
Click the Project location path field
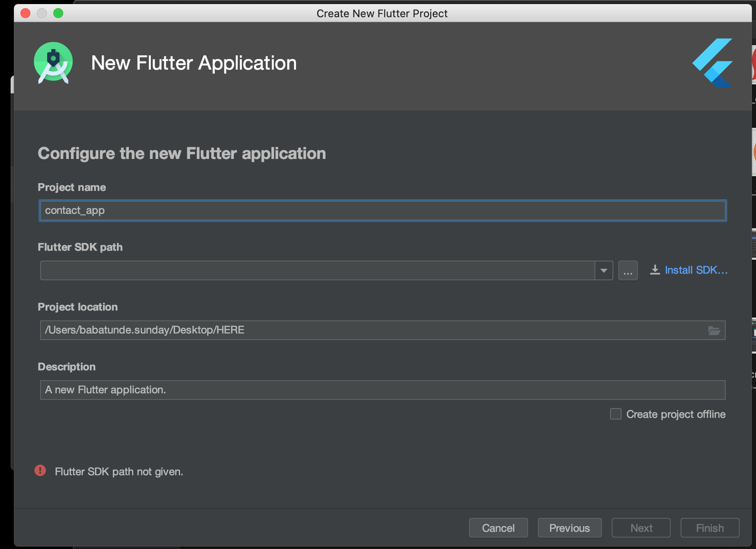pyautogui.click(x=371, y=331)
